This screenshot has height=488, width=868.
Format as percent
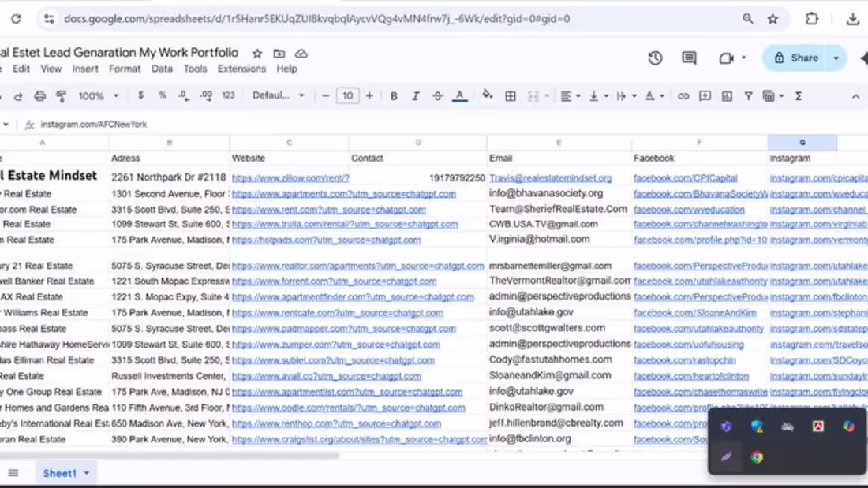pyautogui.click(x=163, y=95)
